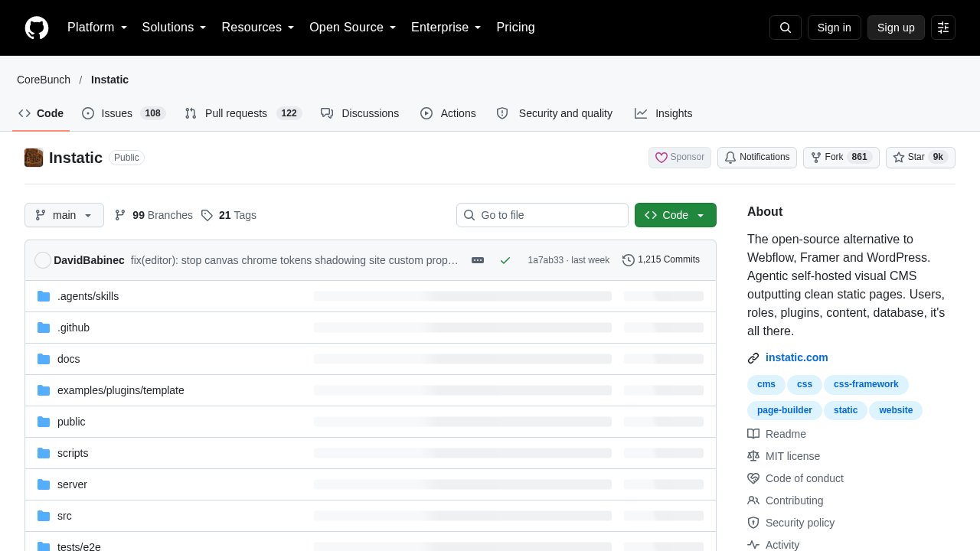Viewport: 980px width, 551px height.
Task: Expand the Platform menu
Action: point(97,28)
